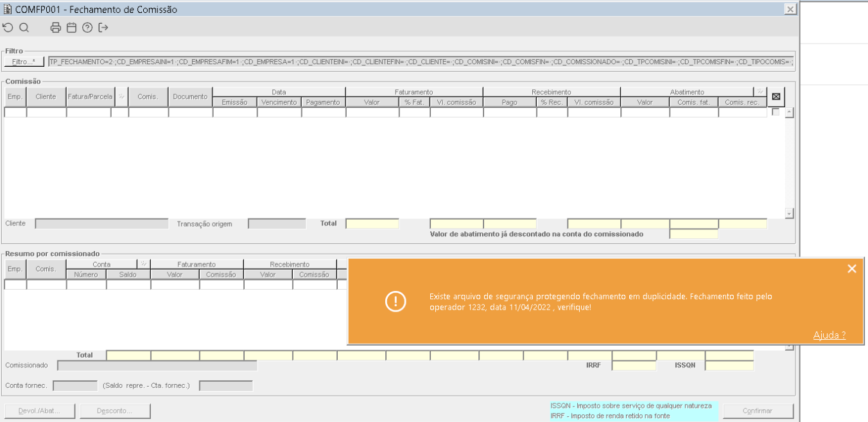Click the Fatura/Parcela column header

[91, 96]
